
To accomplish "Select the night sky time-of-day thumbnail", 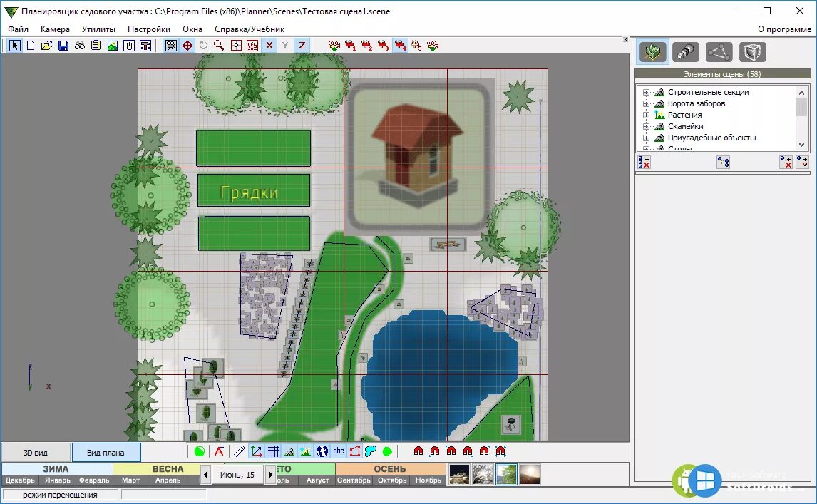I will coord(458,475).
